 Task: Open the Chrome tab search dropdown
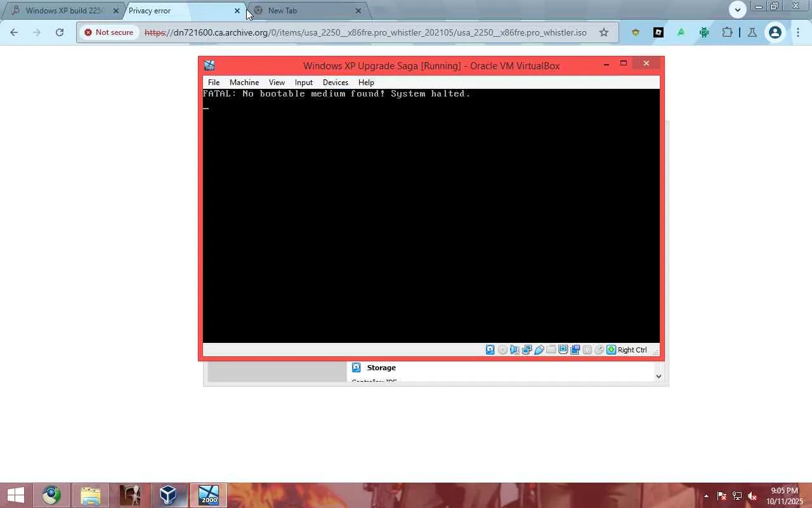click(x=737, y=10)
